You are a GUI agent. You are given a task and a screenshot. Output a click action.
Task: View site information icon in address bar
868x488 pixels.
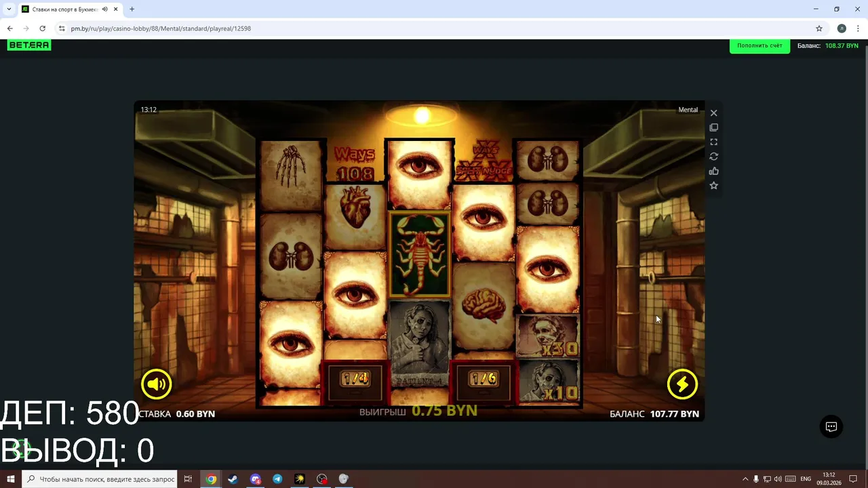pos(62,28)
